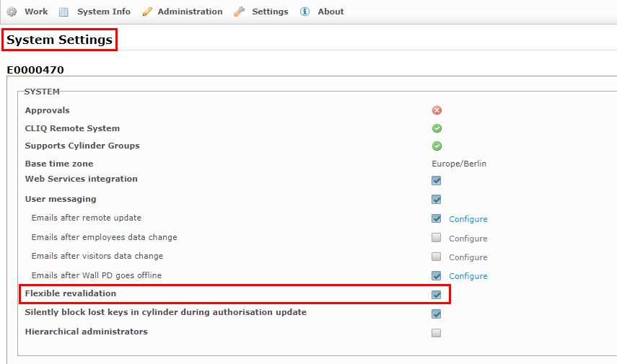This screenshot has width=617, height=364.
Task: Configure Emails after remote update
Action: pos(468,219)
